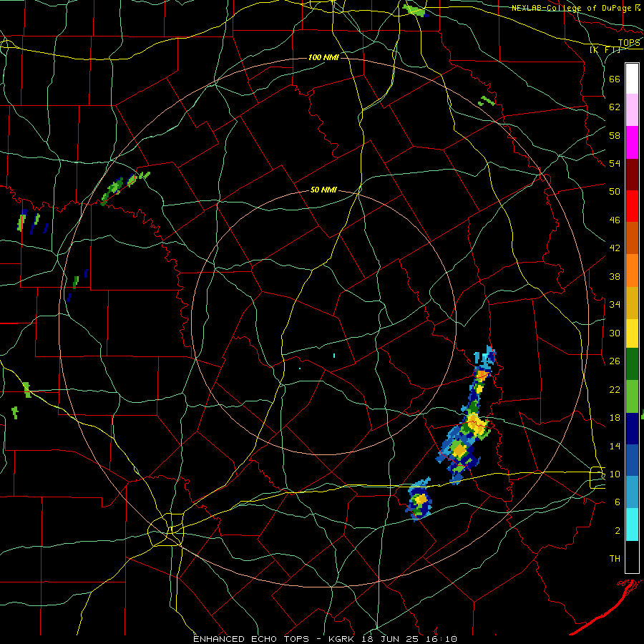
Task: Click the 'ENHANCED ECHO TOPS' product title text
Action: pyautogui.click(x=251, y=639)
